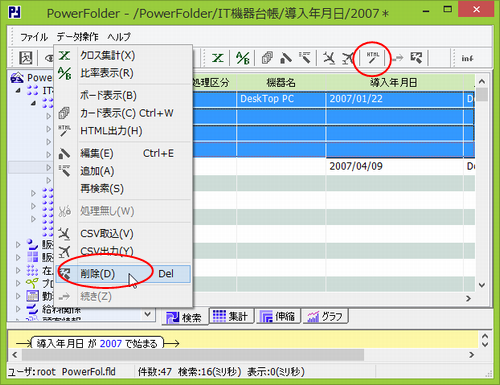Click the データ操作 menu title
This screenshot has width=500, height=385.
click(x=77, y=37)
